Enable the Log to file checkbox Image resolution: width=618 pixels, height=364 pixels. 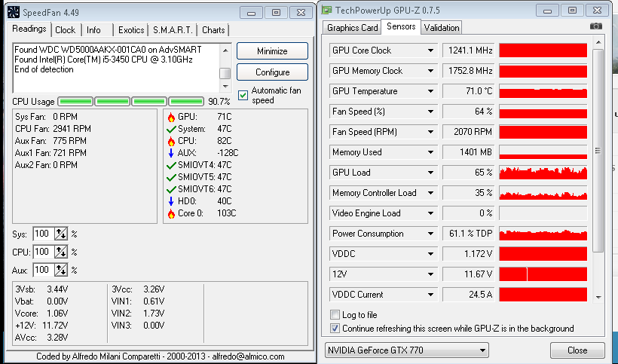tap(335, 315)
